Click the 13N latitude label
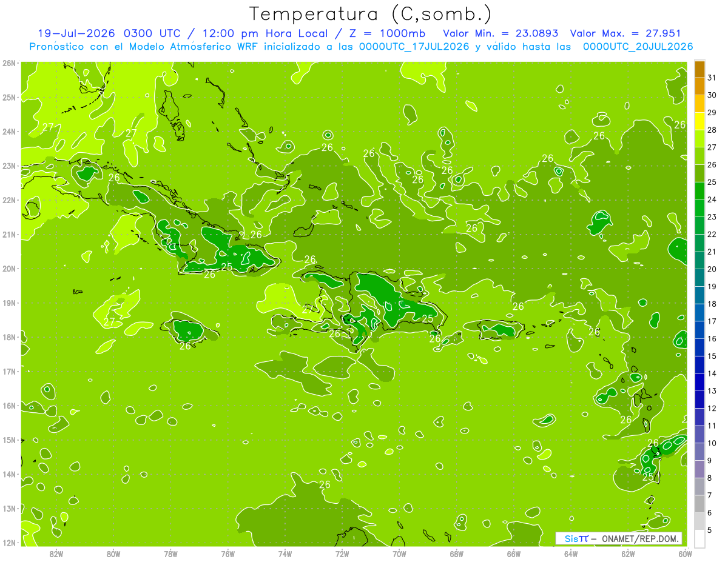Viewport: 728px width, 562px height. tap(9, 509)
